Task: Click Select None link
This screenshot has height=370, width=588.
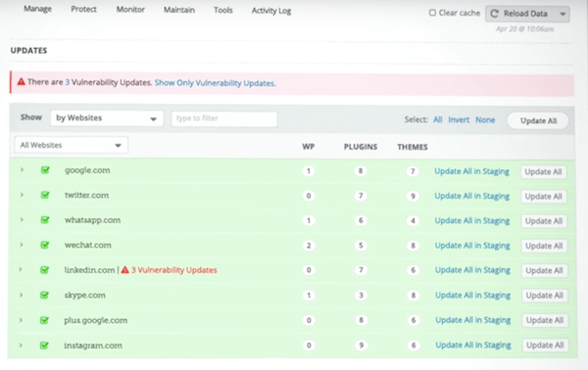Action: (x=485, y=119)
